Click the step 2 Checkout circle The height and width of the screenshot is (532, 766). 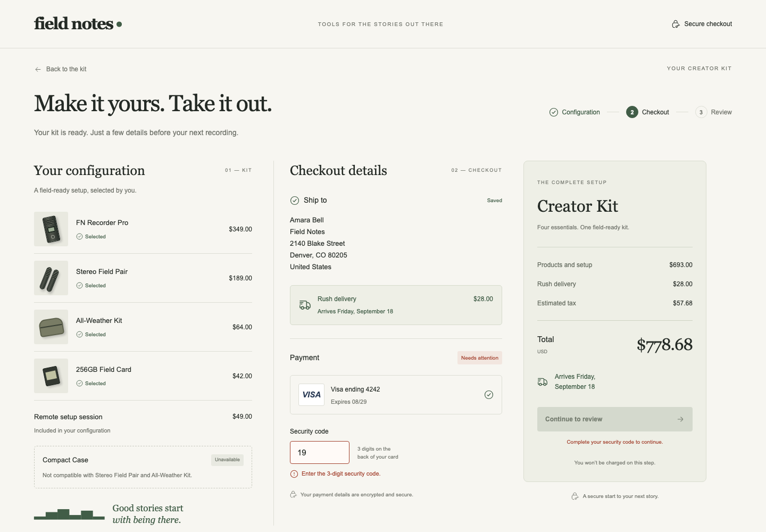pos(632,112)
